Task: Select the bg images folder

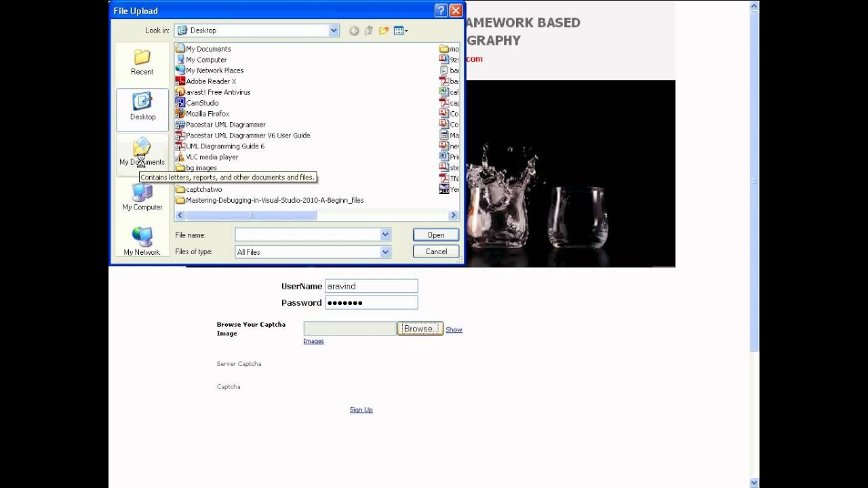Action: pyautogui.click(x=196, y=168)
